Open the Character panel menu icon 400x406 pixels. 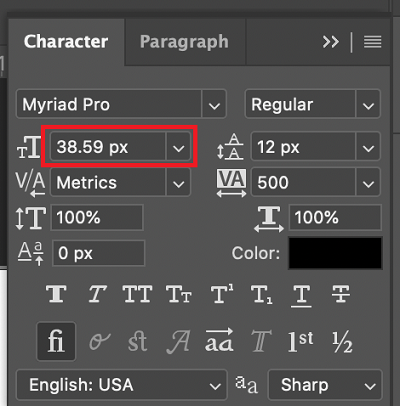pos(373,42)
